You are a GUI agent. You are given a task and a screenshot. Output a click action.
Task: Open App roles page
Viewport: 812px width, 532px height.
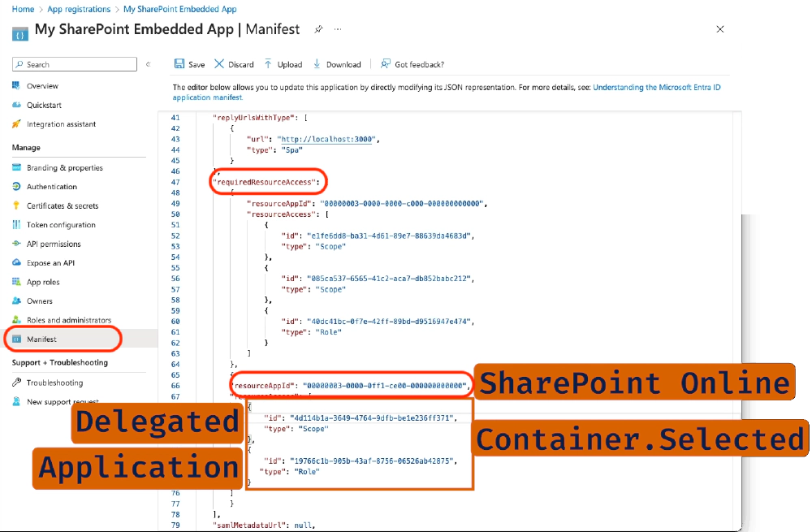(43, 283)
